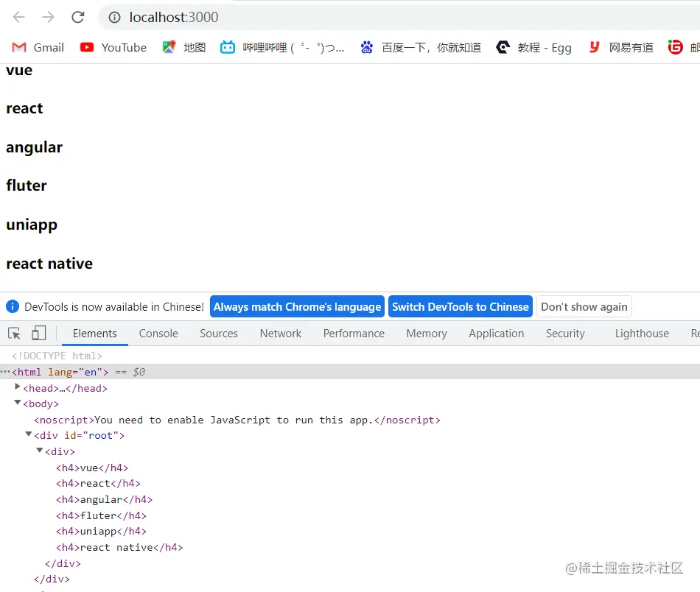The width and height of the screenshot is (700, 592).
Task: Collapse the div root node
Action: [28, 434]
